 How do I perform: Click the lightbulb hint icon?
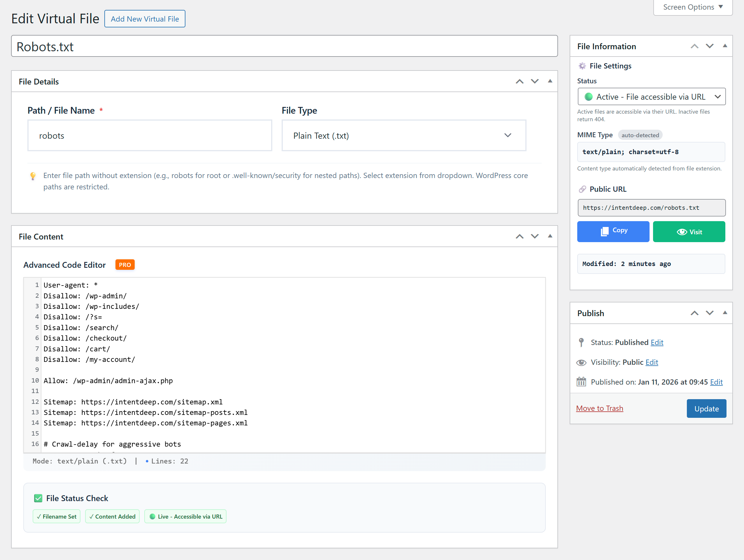[x=33, y=176]
